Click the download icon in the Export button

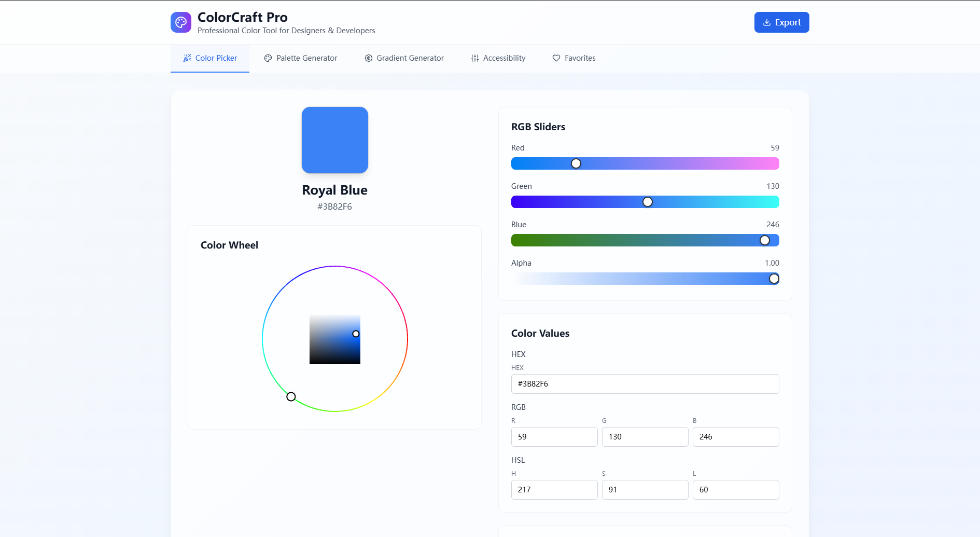click(x=767, y=22)
